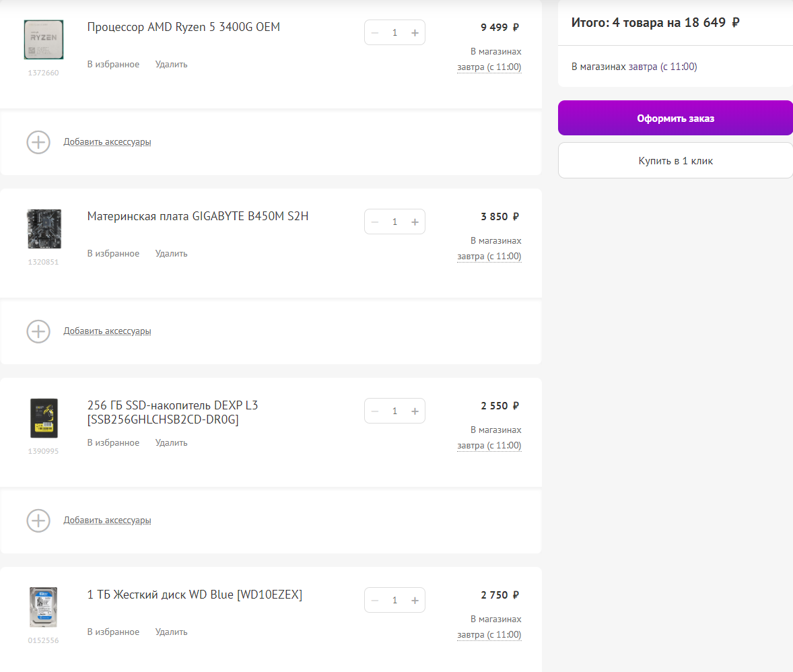This screenshot has height=672, width=793.
Task: Open WD Blue hard drive thumbnail
Action: (44, 607)
